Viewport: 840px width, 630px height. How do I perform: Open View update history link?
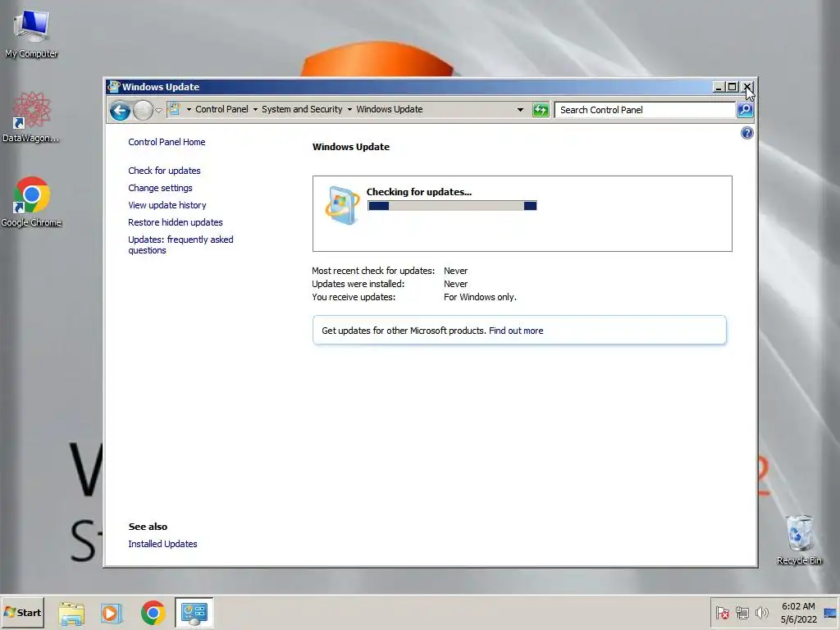[x=167, y=205]
